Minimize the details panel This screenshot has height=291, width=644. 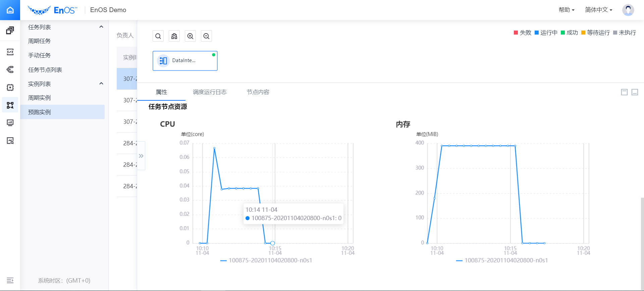(x=635, y=92)
